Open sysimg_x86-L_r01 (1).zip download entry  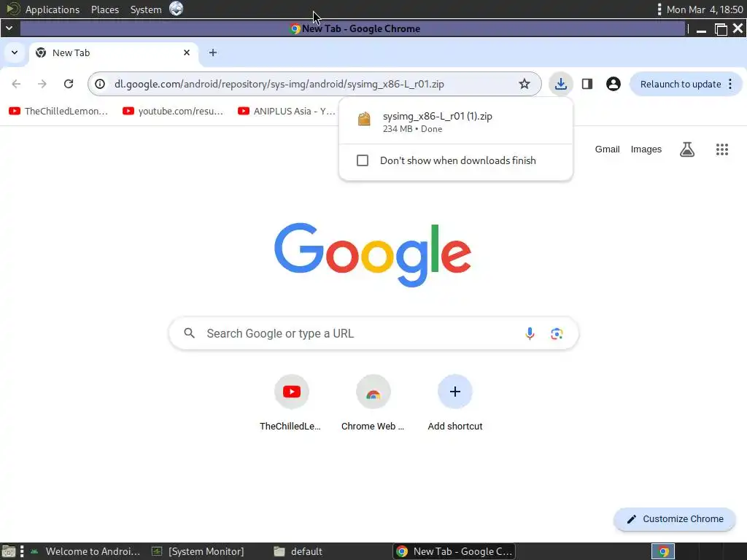456,122
